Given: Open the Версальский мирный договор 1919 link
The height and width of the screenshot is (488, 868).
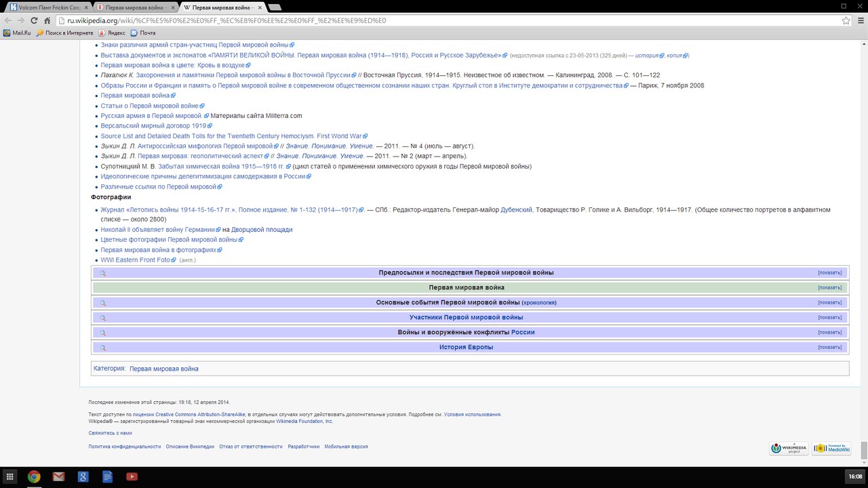Looking at the screenshot, I should pyautogui.click(x=153, y=126).
